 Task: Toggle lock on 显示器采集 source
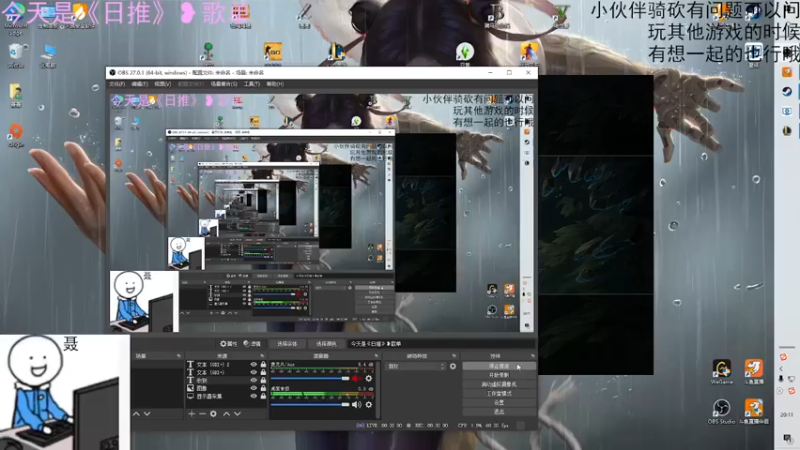[x=263, y=396]
